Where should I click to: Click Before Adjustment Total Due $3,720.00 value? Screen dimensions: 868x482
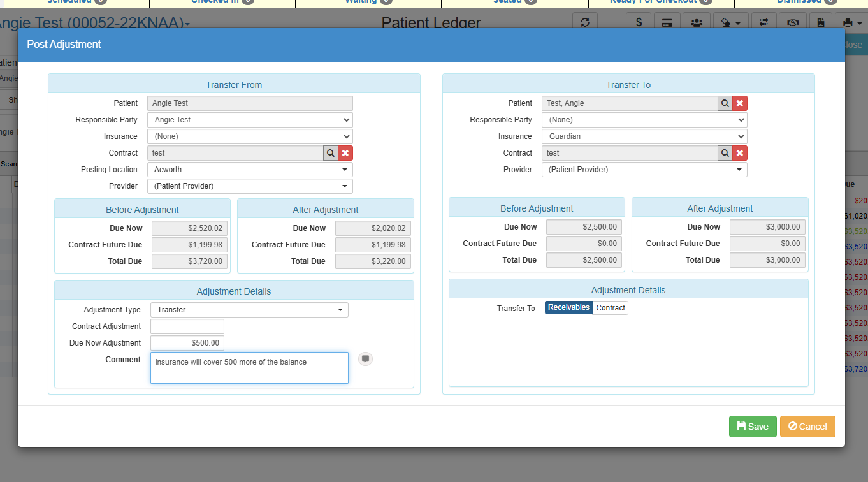click(x=190, y=261)
